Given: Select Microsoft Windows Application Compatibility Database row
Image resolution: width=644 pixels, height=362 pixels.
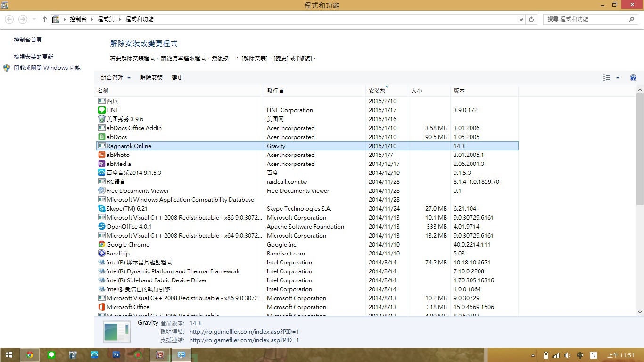Looking at the screenshot, I should [307, 199].
